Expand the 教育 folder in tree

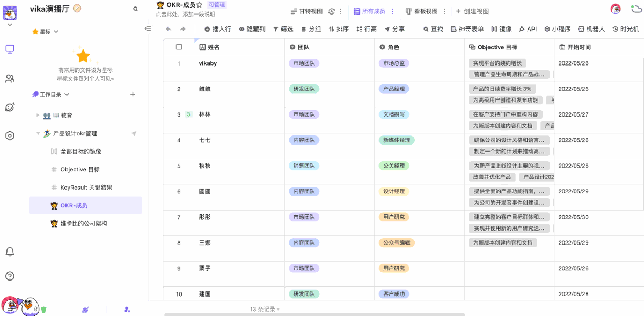pyautogui.click(x=38, y=116)
